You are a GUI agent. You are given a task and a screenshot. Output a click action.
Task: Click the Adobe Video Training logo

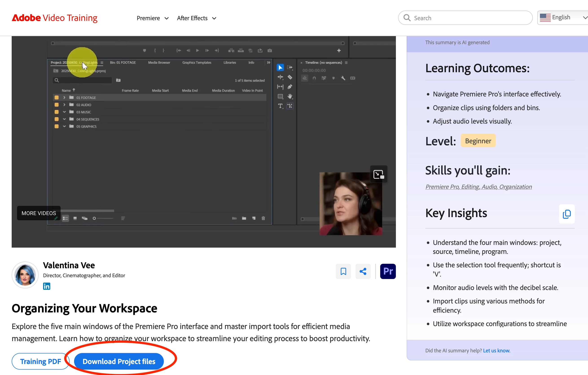55,18
